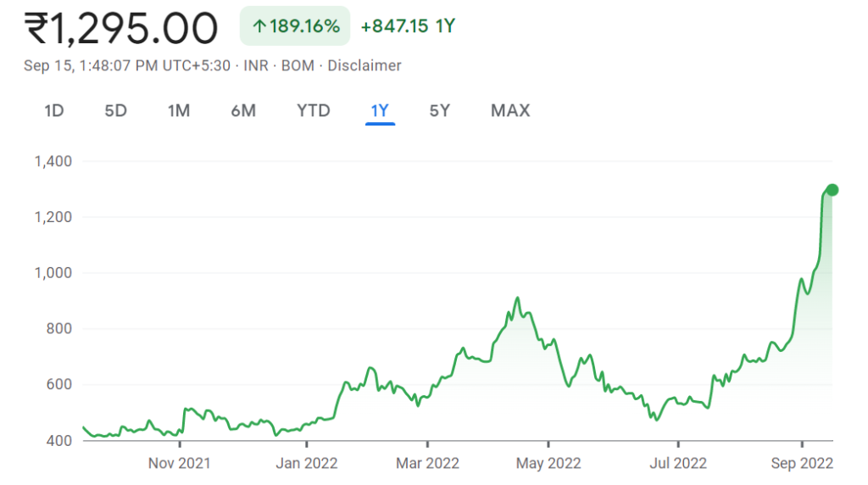Viewport: 868px width, 485px height.
Task: Open the Disclaimer link
Action: pos(364,65)
